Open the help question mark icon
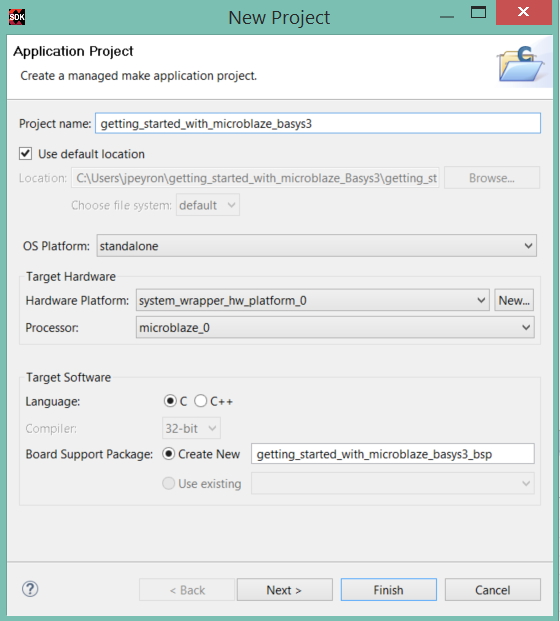 (x=30, y=589)
